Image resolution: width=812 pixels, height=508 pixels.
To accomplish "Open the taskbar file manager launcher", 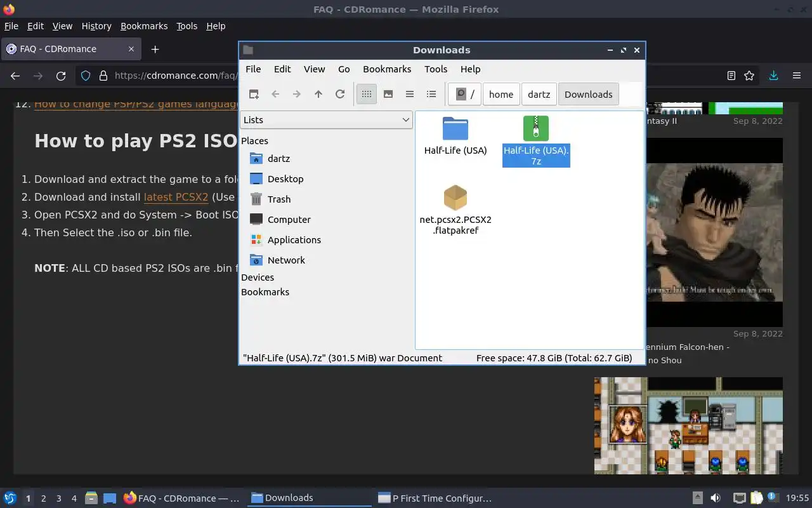I will pyautogui.click(x=91, y=498).
